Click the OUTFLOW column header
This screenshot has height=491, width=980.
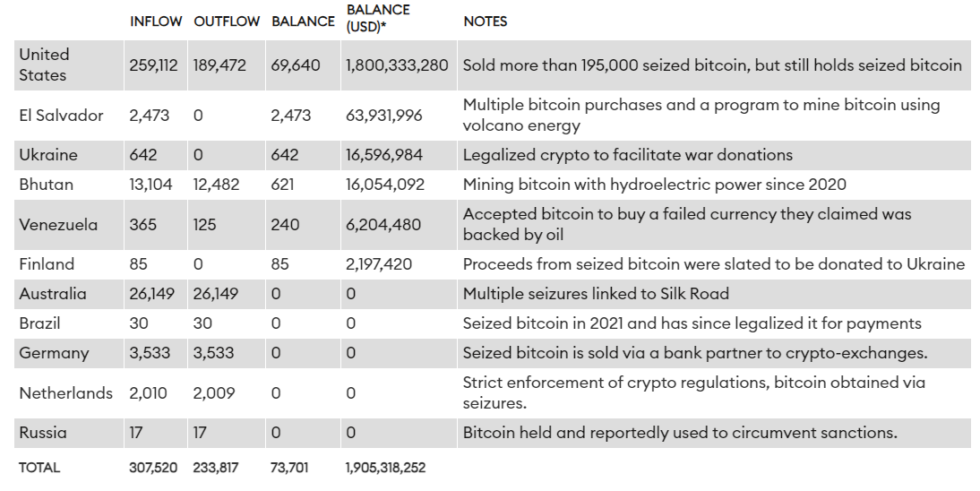pyautogui.click(x=227, y=22)
